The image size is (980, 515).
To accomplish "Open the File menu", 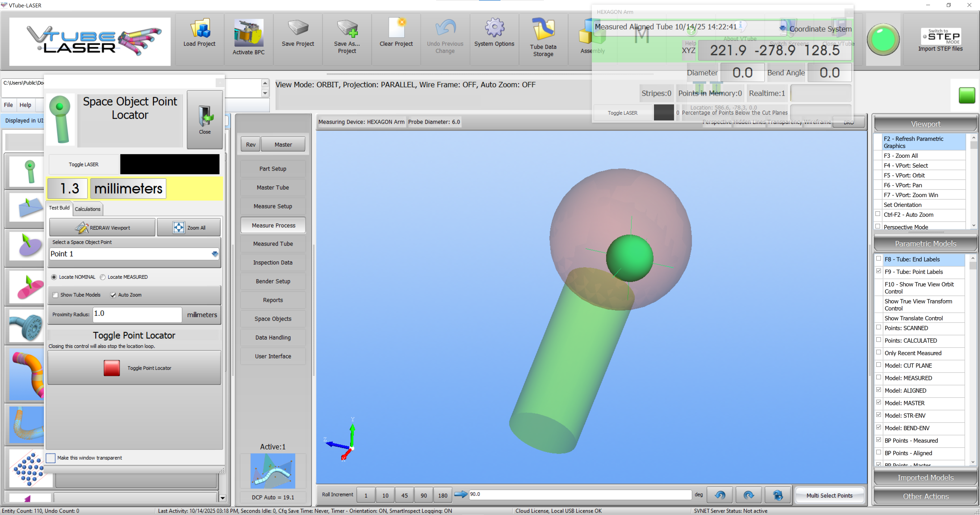I will [8, 105].
